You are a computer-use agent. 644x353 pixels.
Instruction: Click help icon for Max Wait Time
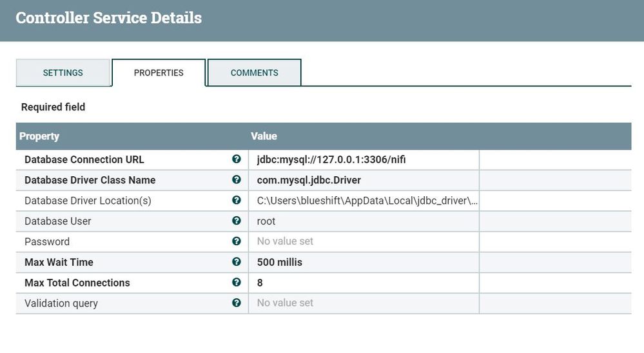(236, 262)
